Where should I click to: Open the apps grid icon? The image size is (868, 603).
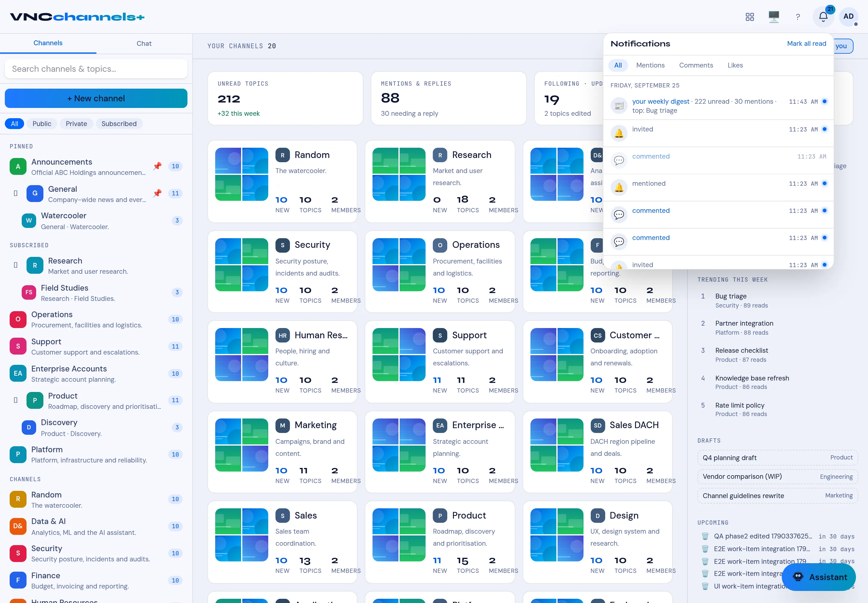749,17
